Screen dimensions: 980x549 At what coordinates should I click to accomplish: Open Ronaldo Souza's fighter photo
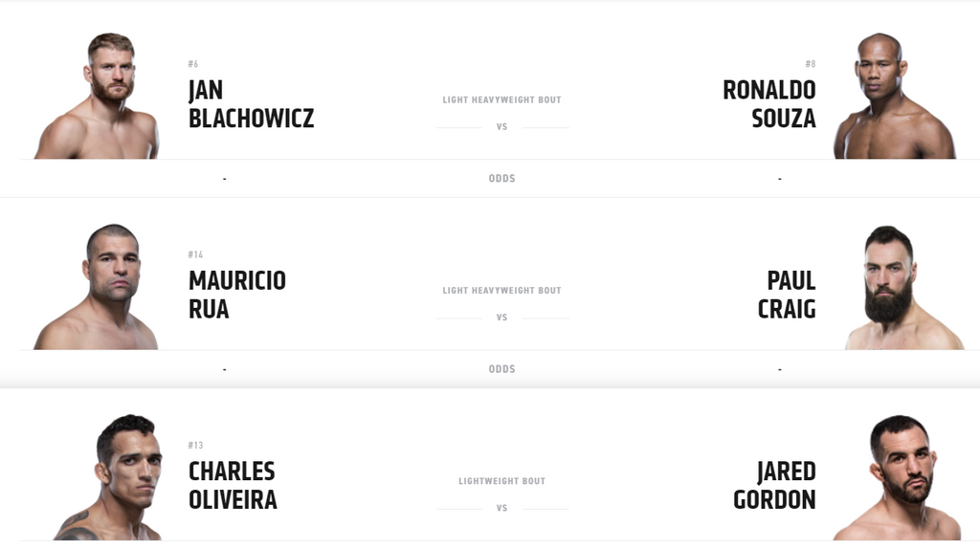coord(895,96)
